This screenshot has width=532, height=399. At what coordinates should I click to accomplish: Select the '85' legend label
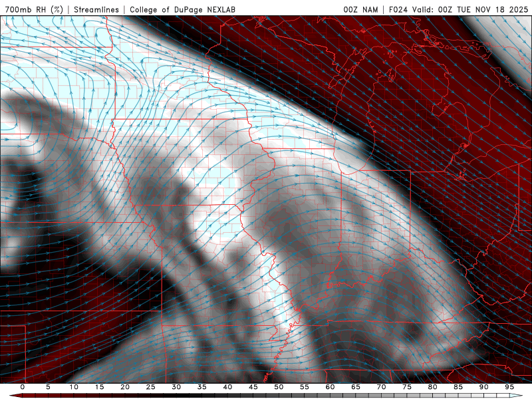coord(458,387)
